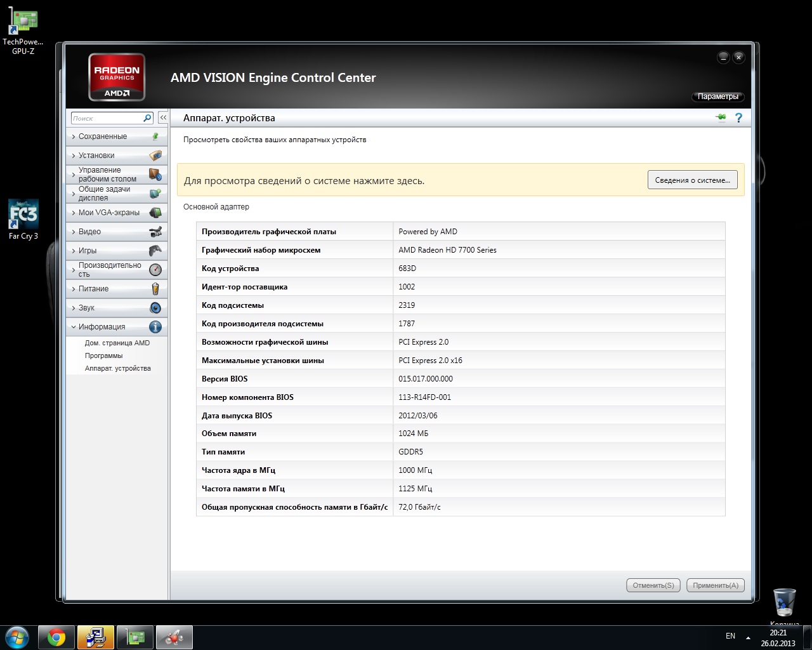Launch TechPowerUp GPU-Z desktop shortcut
Image resolution: width=812 pixels, height=650 pixels.
tap(23, 33)
